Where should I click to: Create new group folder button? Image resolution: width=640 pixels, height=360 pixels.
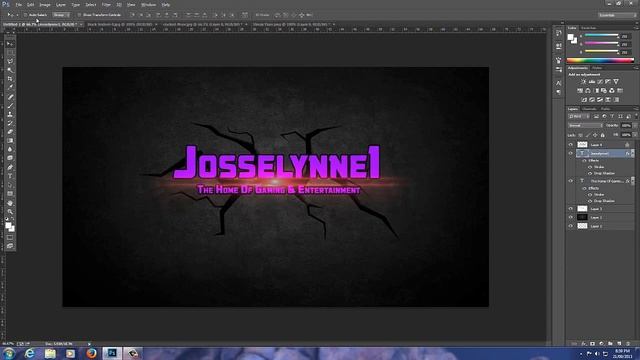tap(610, 344)
